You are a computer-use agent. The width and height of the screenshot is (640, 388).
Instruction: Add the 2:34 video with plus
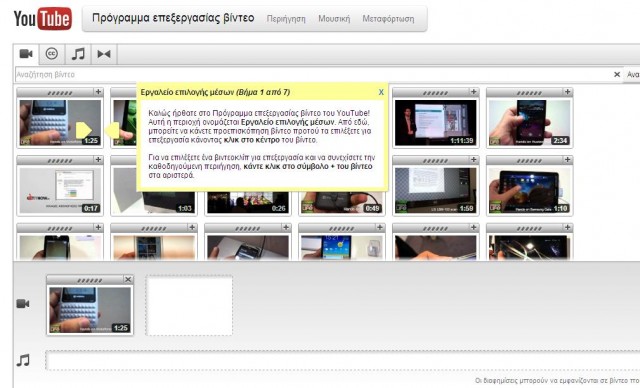pos(568,92)
